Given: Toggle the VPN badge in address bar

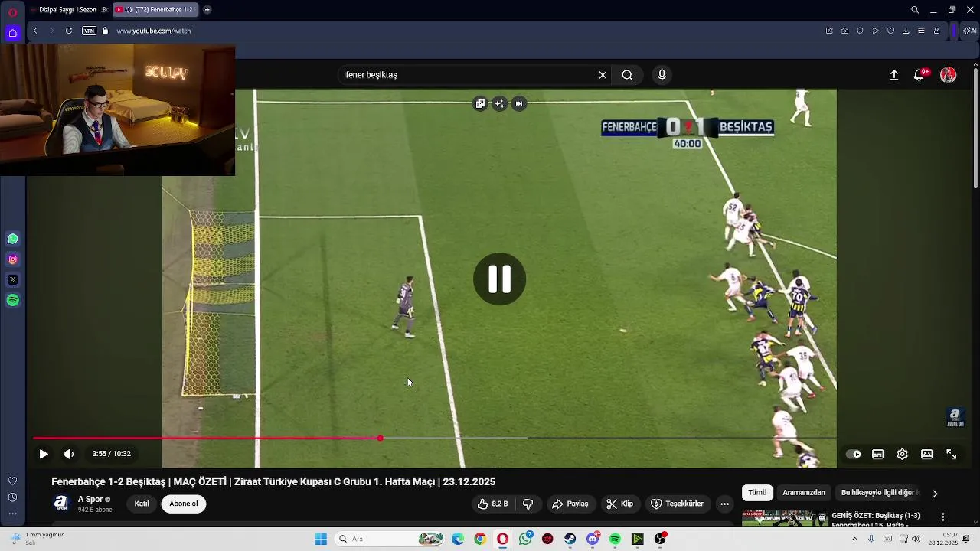Looking at the screenshot, I should 89,31.
